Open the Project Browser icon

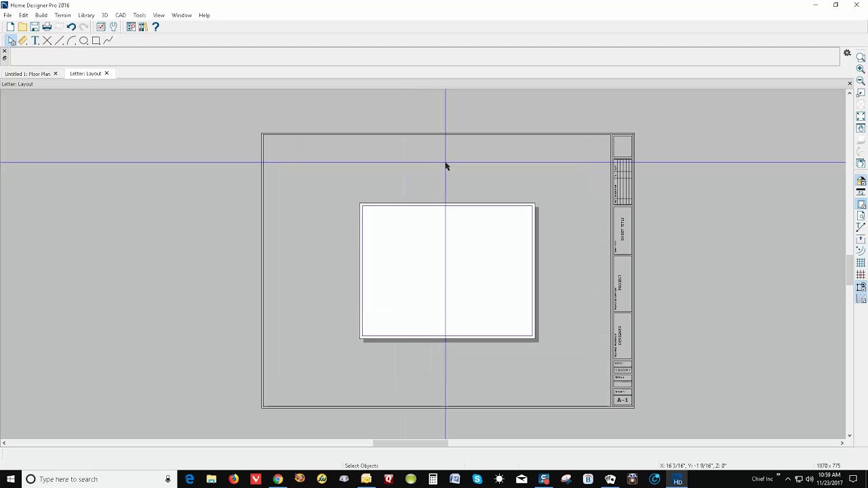131,27
